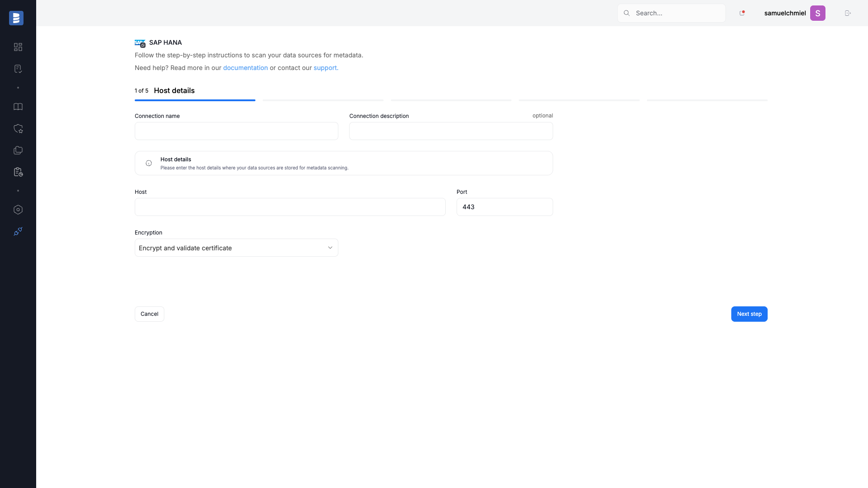Click the app logo in sidebar
The width and height of the screenshot is (868, 488).
(16, 18)
